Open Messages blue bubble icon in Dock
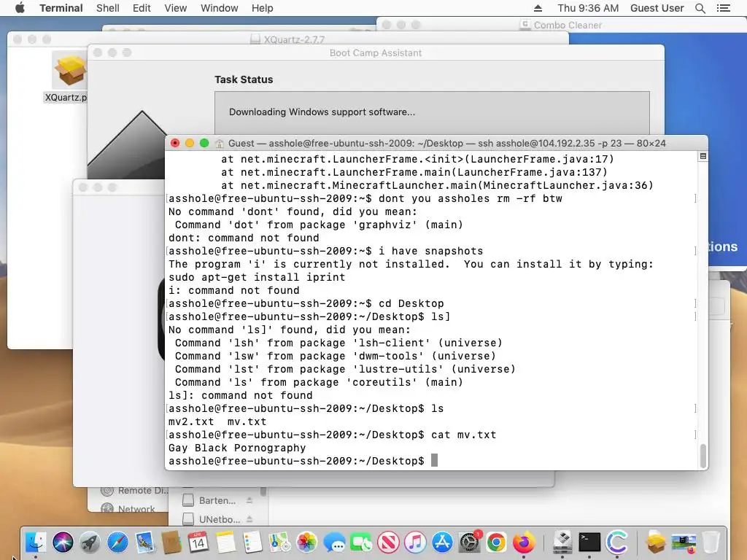Viewport: 747px width, 560px height. [334, 542]
